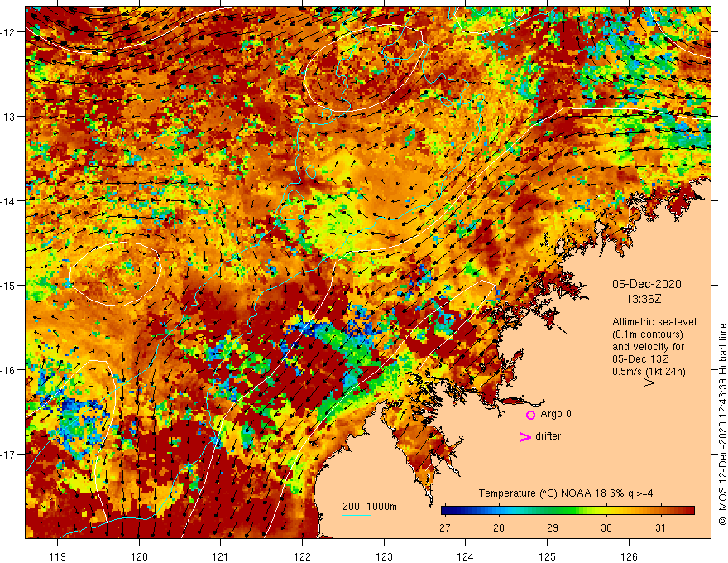This screenshot has width=728, height=563.
Task: Click longitude axis label 119
Action: click(58, 556)
